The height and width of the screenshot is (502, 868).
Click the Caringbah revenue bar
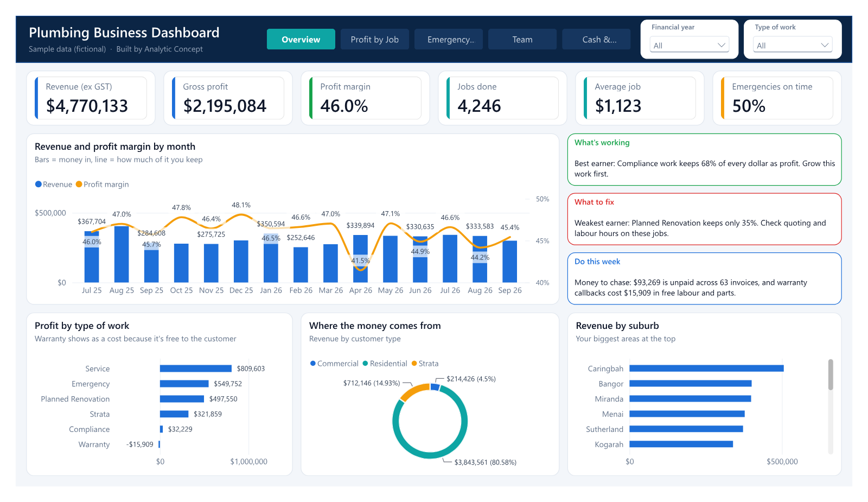point(706,368)
